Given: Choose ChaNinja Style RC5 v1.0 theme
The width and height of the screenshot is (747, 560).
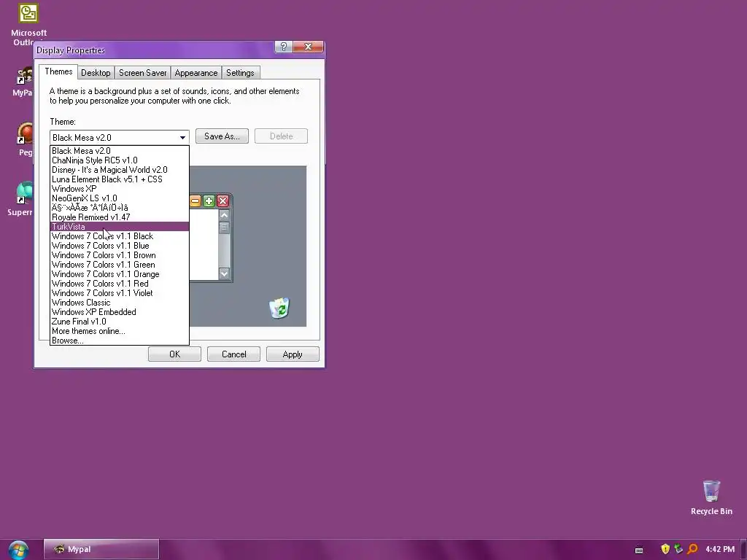Looking at the screenshot, I should [120, 160].
